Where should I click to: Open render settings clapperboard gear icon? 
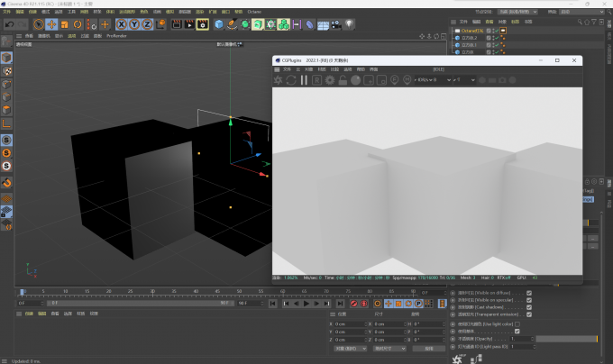pos(203,24)
